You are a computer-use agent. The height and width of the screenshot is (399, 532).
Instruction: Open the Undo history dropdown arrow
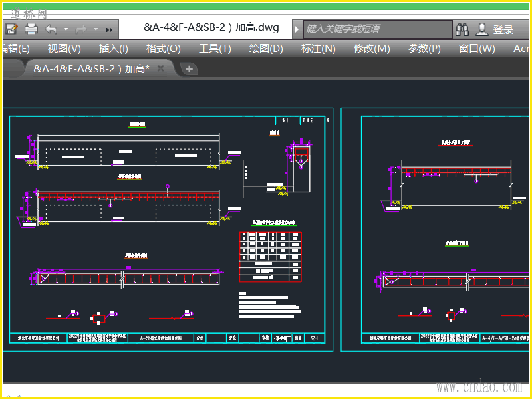pyautogui.click(x=66, y=29)
